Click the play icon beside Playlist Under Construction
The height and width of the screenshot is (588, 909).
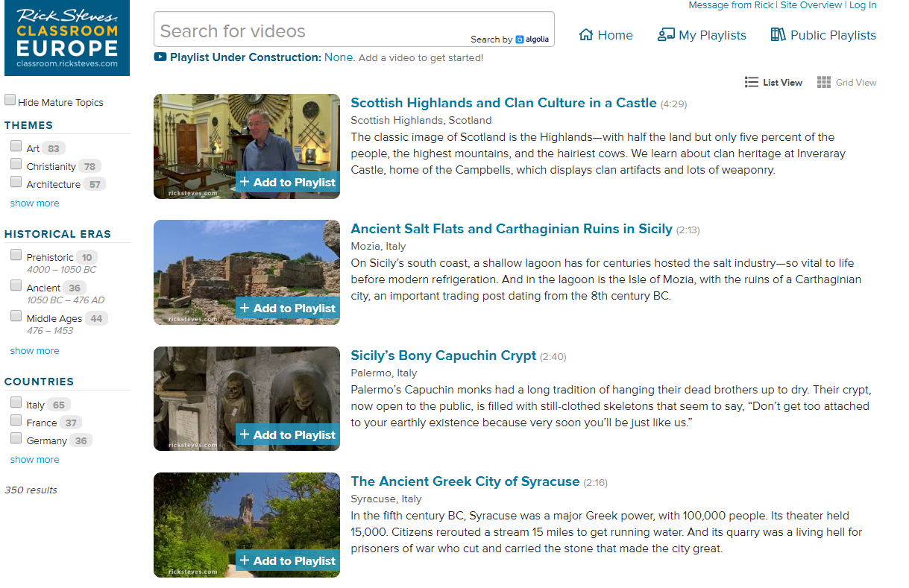(159, 57)
